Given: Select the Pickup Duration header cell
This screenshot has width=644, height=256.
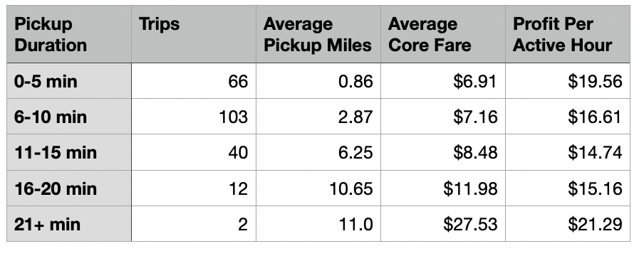Looking at the screenshot, I should [69, 34].
